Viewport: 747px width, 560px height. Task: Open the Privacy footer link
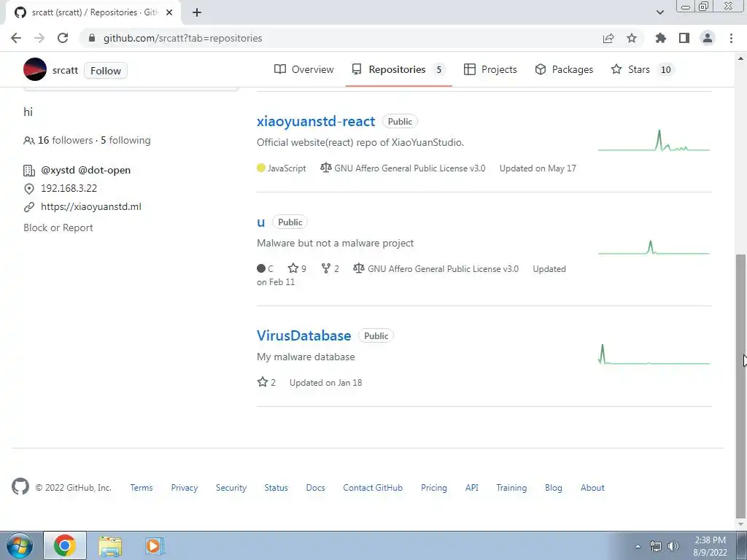[x=185, y=488]
